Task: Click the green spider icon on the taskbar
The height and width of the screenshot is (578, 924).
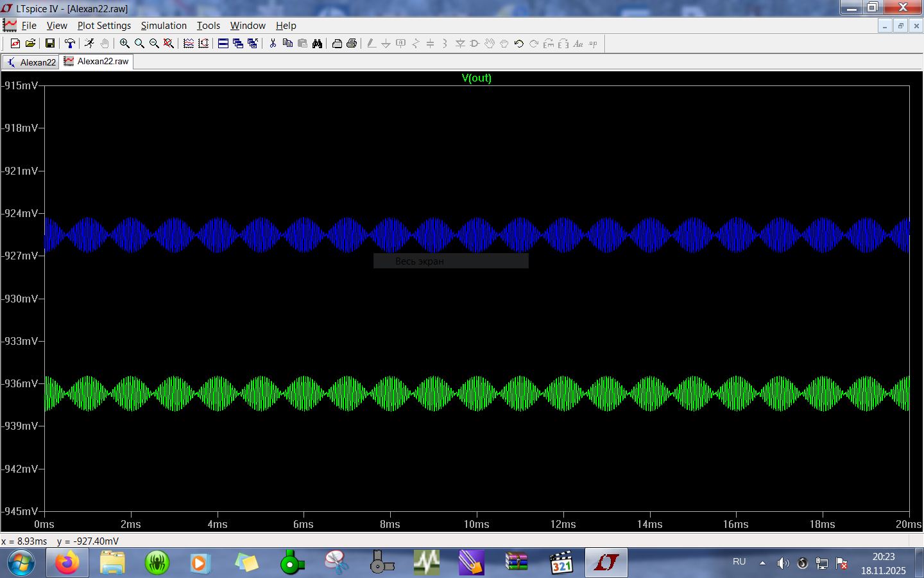Action: pyautogui.click(x=157, y=563)
